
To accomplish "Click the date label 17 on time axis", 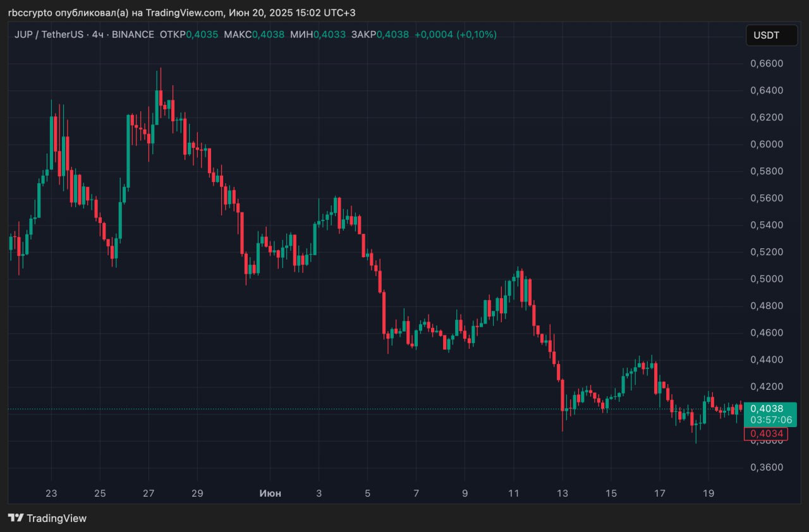I will (x=659, y=493).
